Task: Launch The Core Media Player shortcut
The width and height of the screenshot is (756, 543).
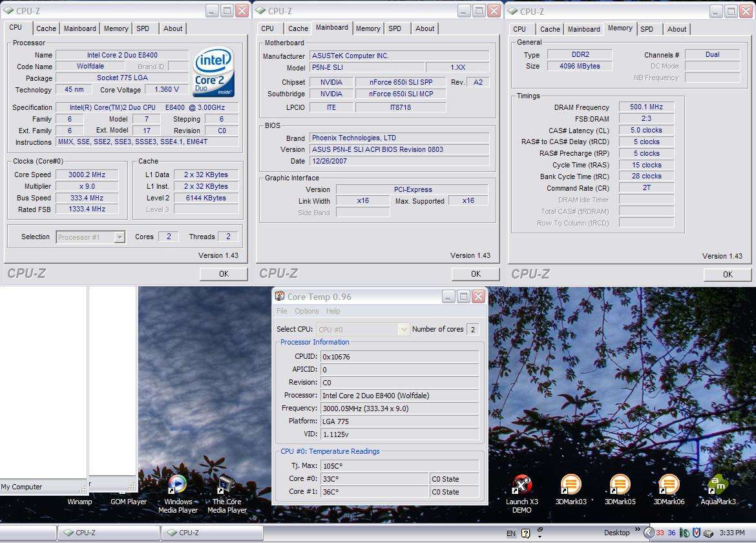Action: point(227,495)
